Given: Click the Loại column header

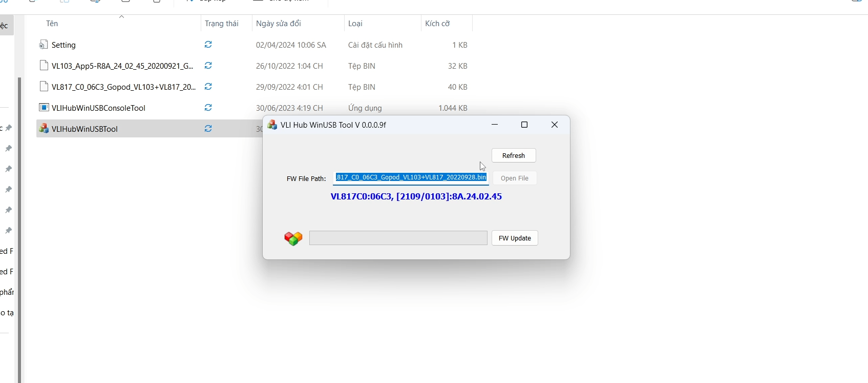Looking at the screenshot, I should point(355,24).
